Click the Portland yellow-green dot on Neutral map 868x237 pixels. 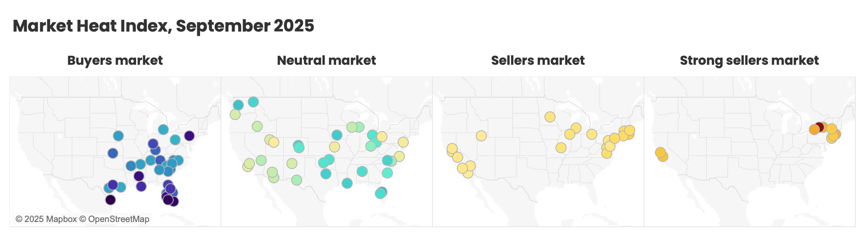tap(235, 115)
